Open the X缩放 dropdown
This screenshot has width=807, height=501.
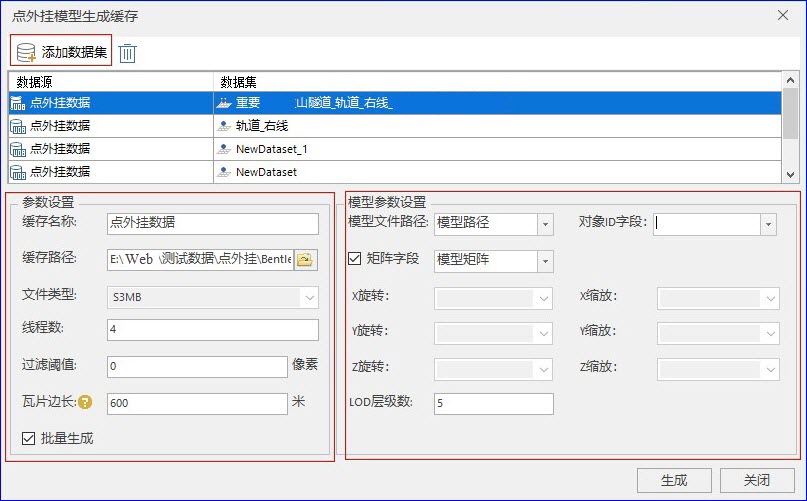pyautogui.click(x=770, y=299)
